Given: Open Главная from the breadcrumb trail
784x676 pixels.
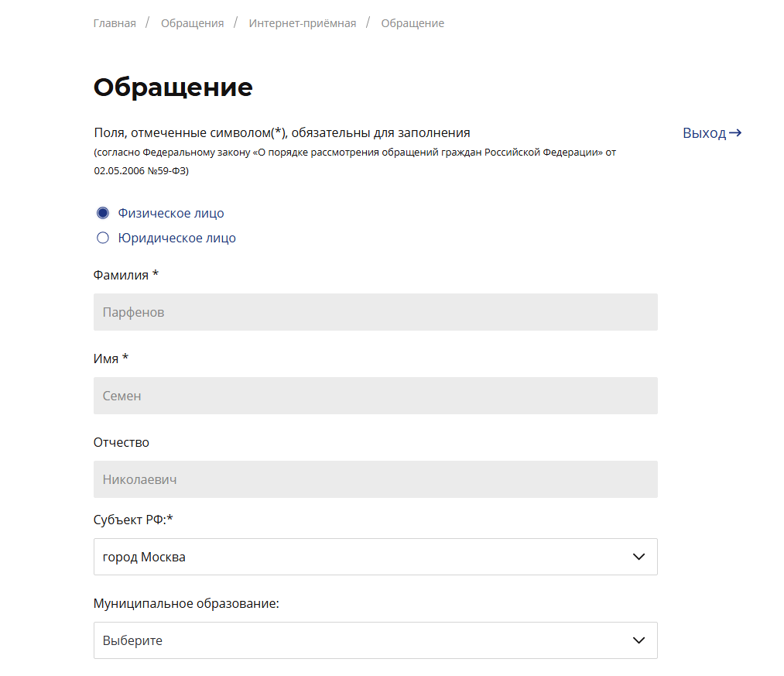Looking at the screenshot, I should click(114, 22).
